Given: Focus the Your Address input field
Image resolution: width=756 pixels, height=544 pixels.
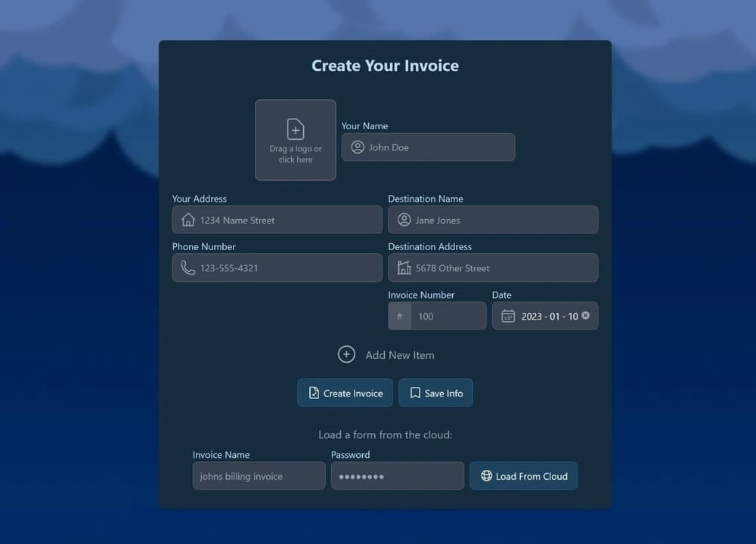Looking at the screenshot, I should tap(277, 220).
